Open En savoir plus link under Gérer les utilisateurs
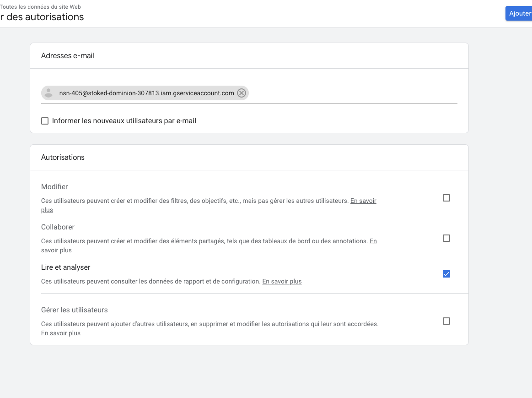The image size is (532, 398). [61, 333]
